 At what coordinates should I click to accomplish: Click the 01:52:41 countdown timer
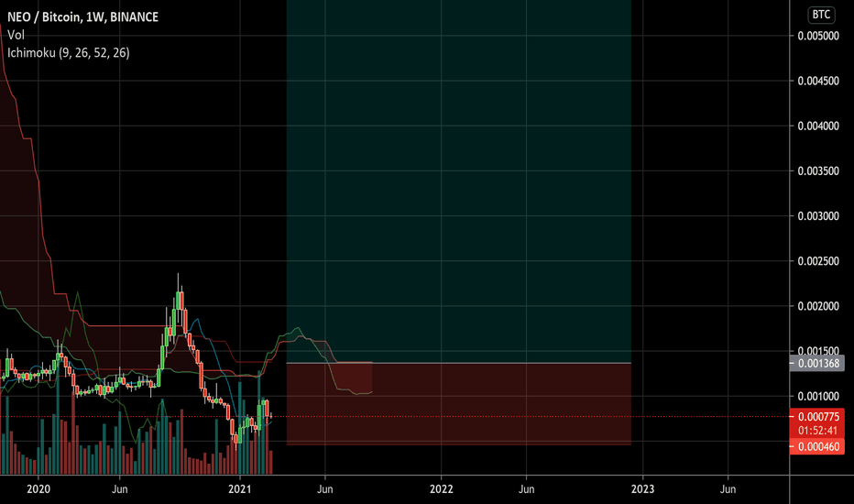point(817,431)
